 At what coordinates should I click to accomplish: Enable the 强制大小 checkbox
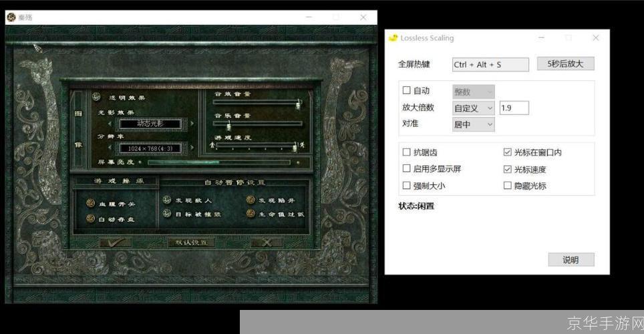click(x=407, y=185)
